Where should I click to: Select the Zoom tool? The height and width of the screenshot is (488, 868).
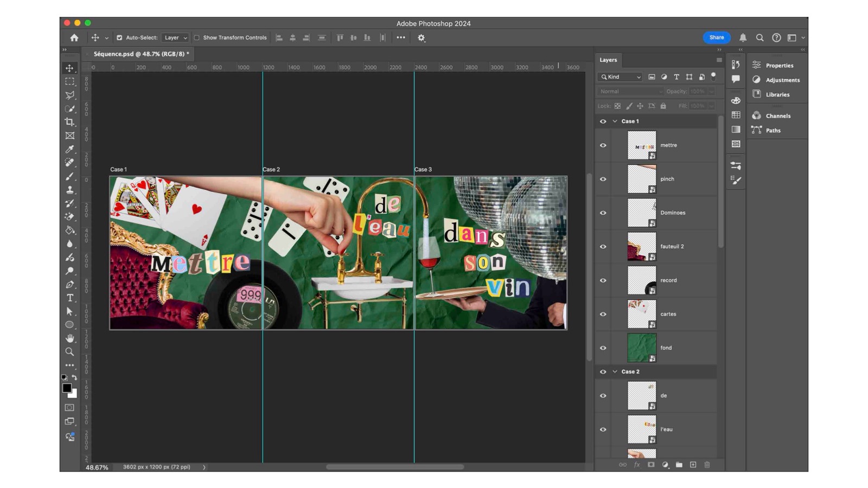(x=69, y=352)
